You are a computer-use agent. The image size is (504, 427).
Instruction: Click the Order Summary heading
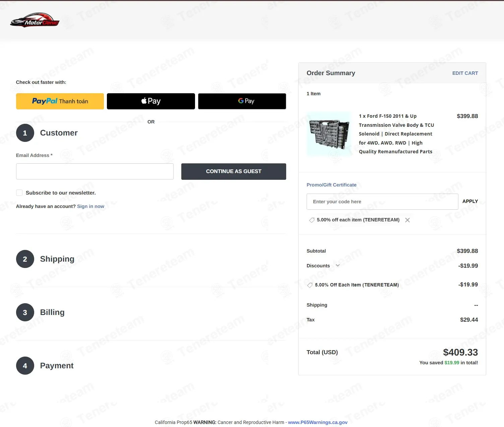(331, 73)
